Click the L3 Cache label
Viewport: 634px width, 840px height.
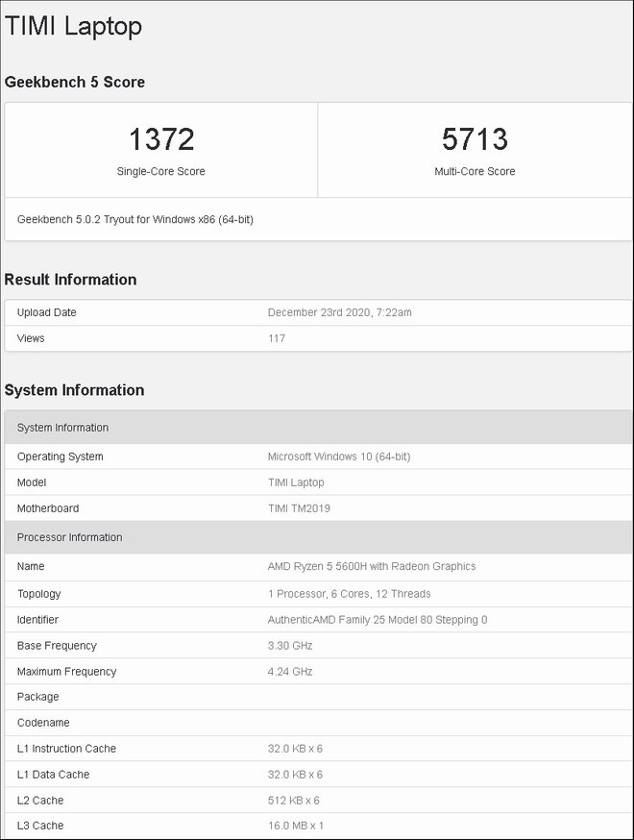(40, 826)
